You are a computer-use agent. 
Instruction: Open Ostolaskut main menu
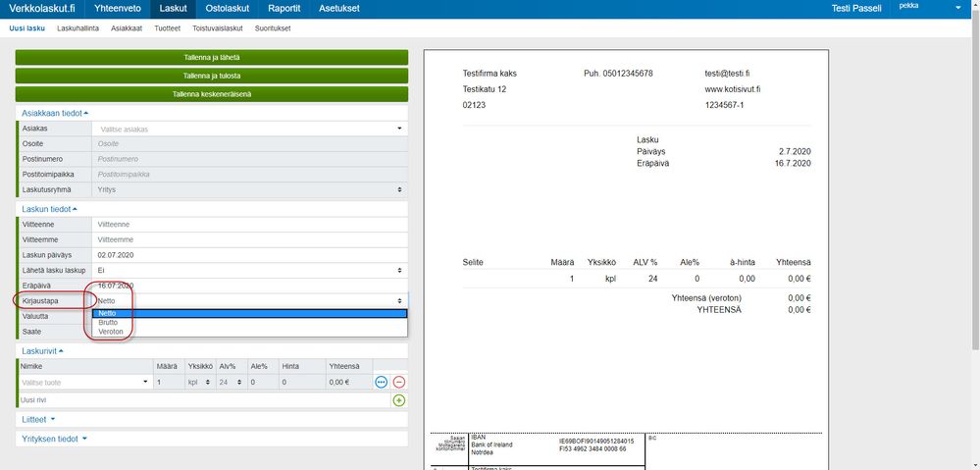tap(228, 9)
